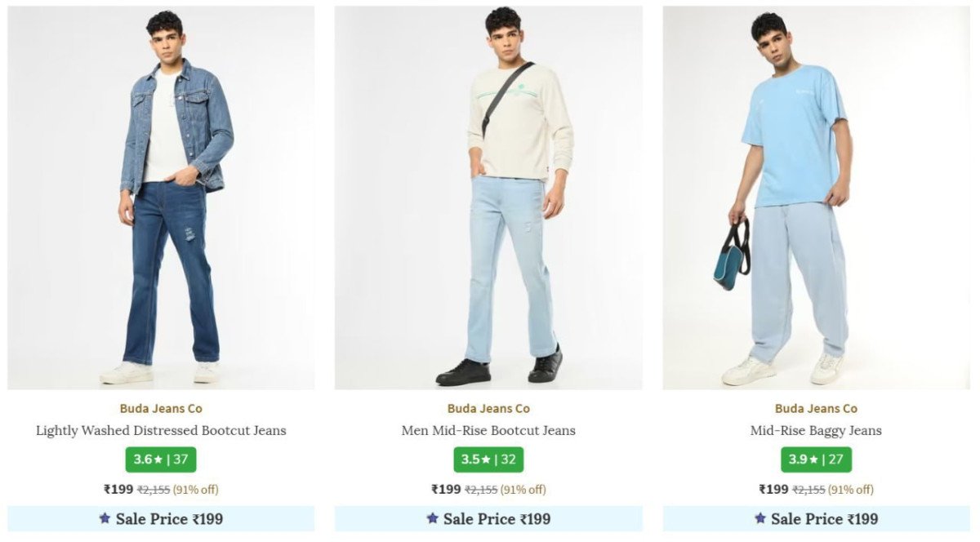Click the 3.6 star rating badge
Viewport: 980px width, 542px height.
pyautogui.click(x=161, y=460)
